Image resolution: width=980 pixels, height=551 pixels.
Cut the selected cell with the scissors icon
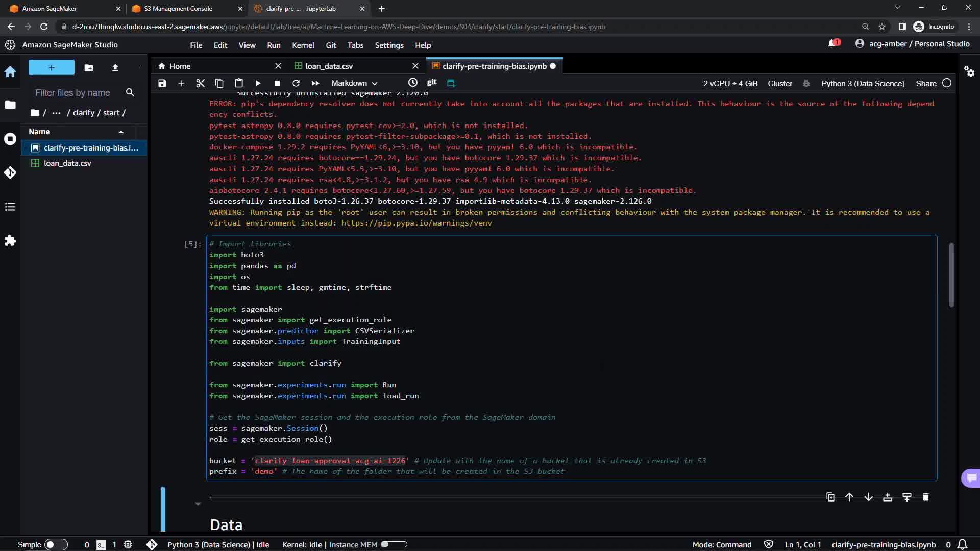pyautogui.click(x=200, y=83)
